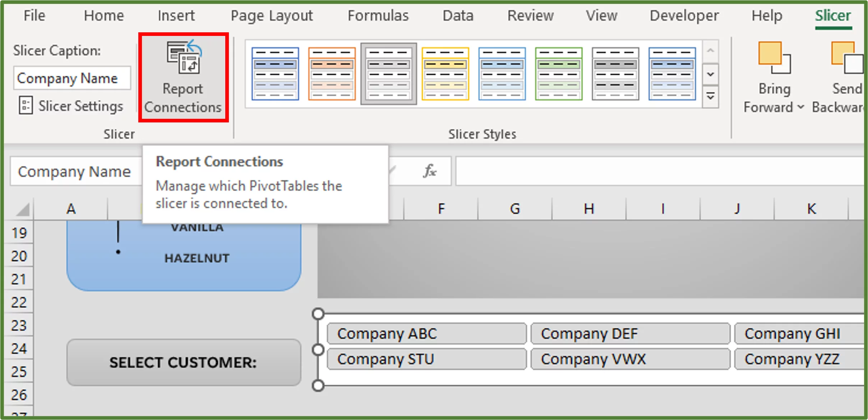Apply the green slicer style

click(559, 73)
